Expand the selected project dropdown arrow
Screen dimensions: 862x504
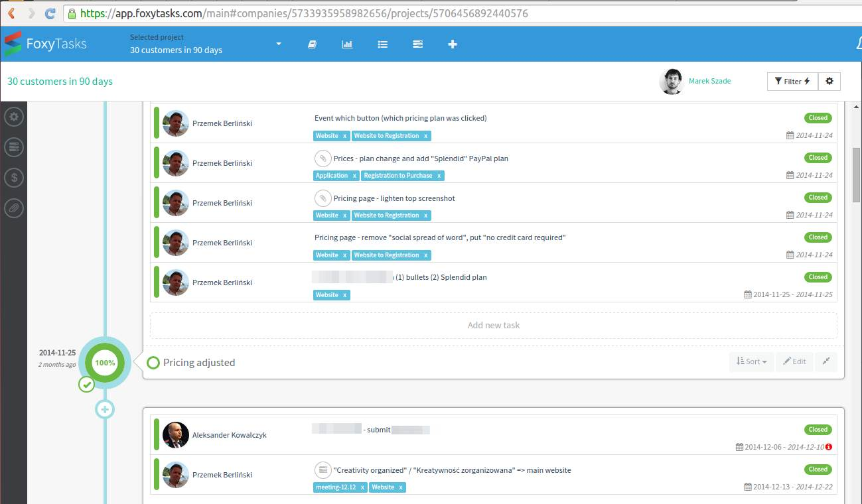click(279, 44)
